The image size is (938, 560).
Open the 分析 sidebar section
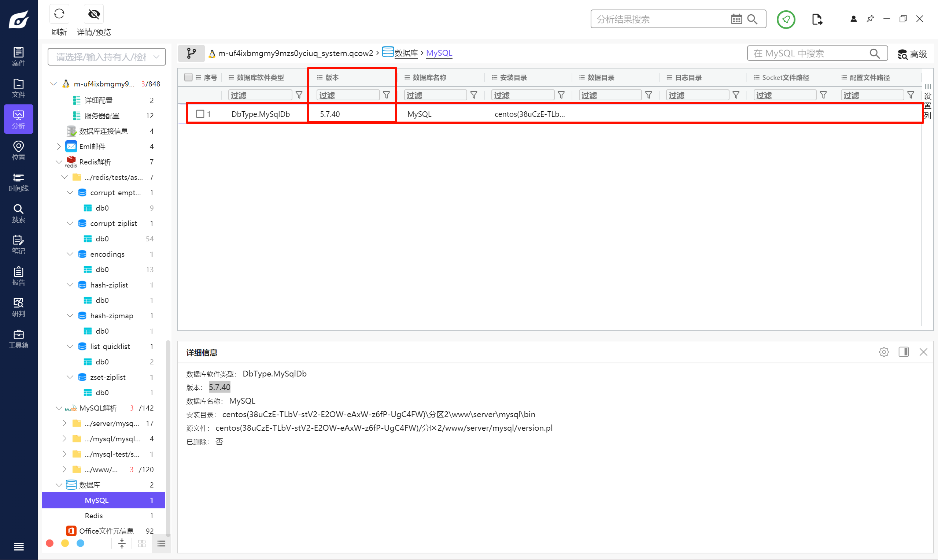point(18,119)
